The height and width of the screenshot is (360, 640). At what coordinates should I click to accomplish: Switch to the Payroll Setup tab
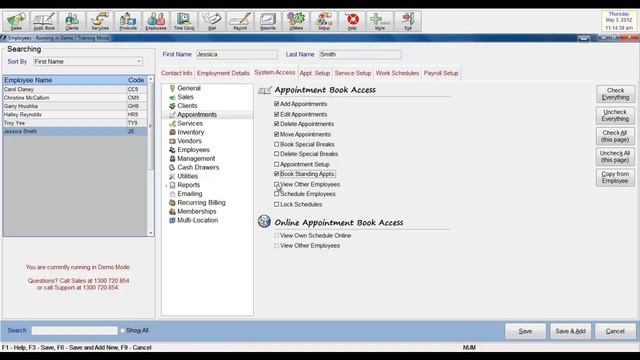(441, 73)
